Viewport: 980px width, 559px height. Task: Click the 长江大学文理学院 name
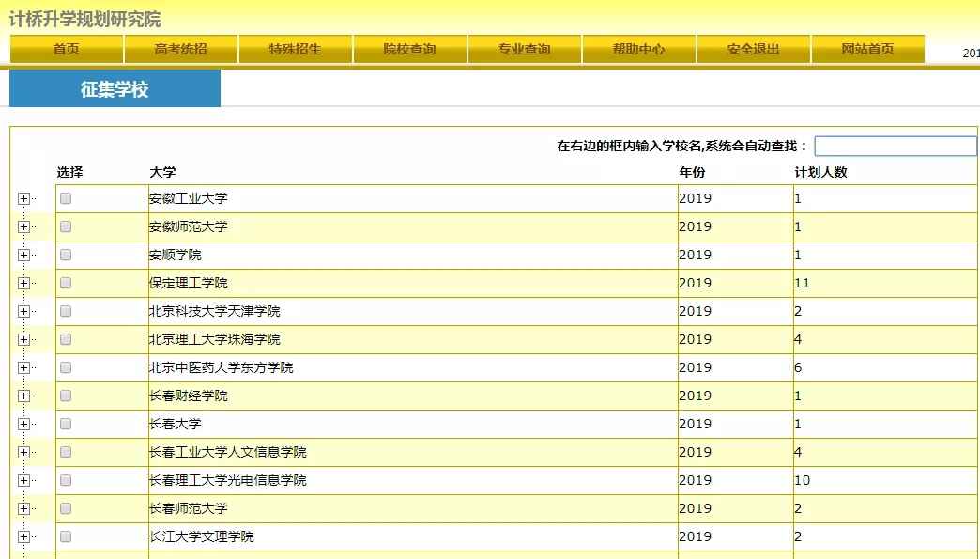click(x=201, y=536)
